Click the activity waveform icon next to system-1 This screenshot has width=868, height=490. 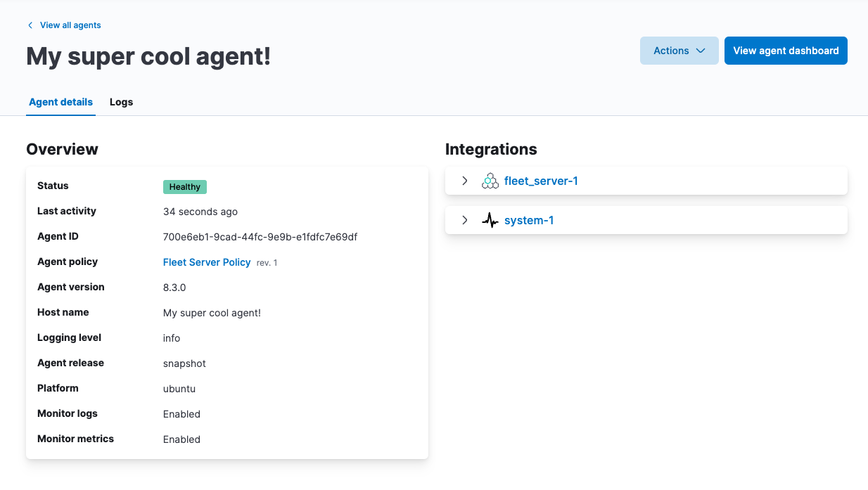click(490, 220)
